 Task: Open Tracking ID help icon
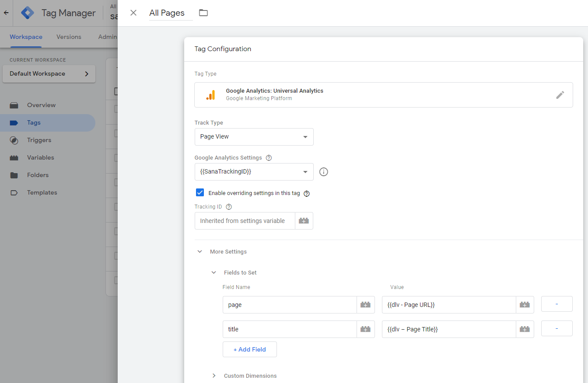coord(229,207)
